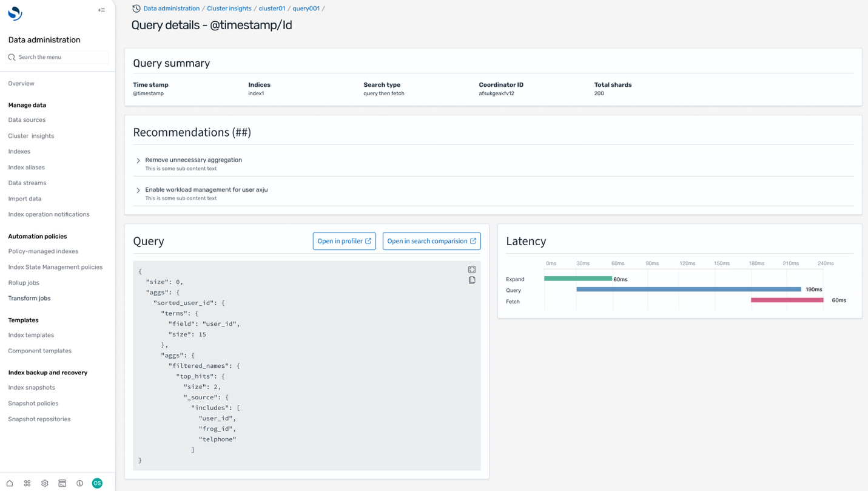Copy the query code to clipboard
Image resolution: width=868 pixels, height=491 pixels.
(x=472, y=280)
